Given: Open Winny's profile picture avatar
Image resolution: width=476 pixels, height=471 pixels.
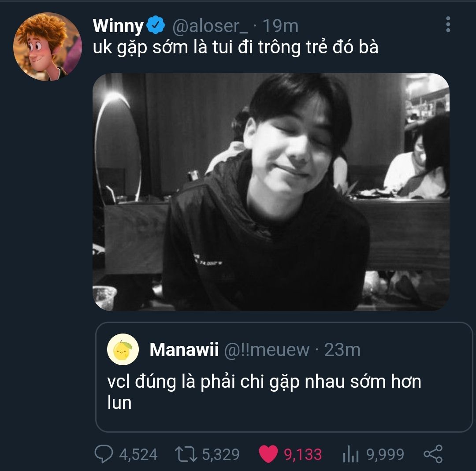Looking at the screenshot, I should (x=47, y=47).
